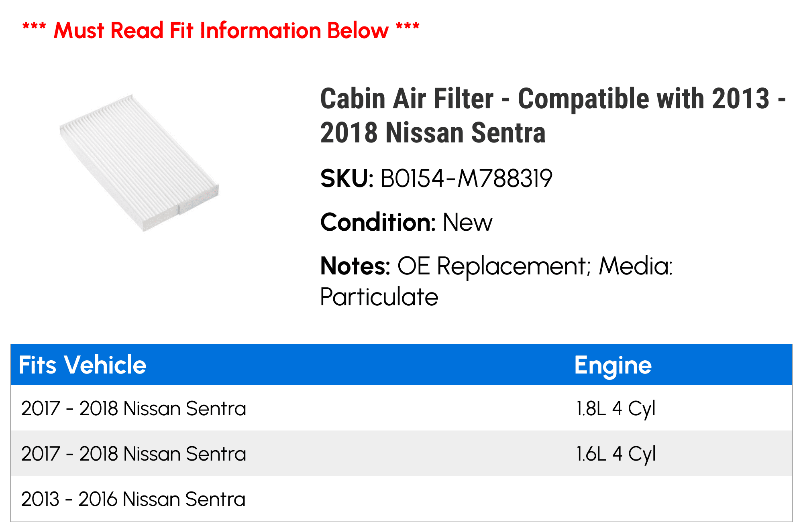Click the Condition label
The height and width of the screenshot is (532, 803).
(x=378, y=222)
